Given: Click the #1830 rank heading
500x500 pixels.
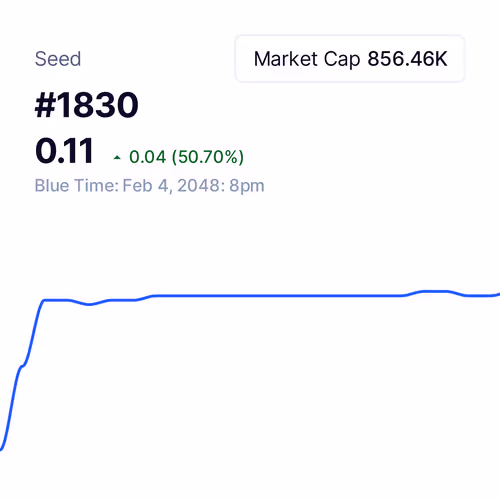Looking at the screenshot, I should 87,105.
